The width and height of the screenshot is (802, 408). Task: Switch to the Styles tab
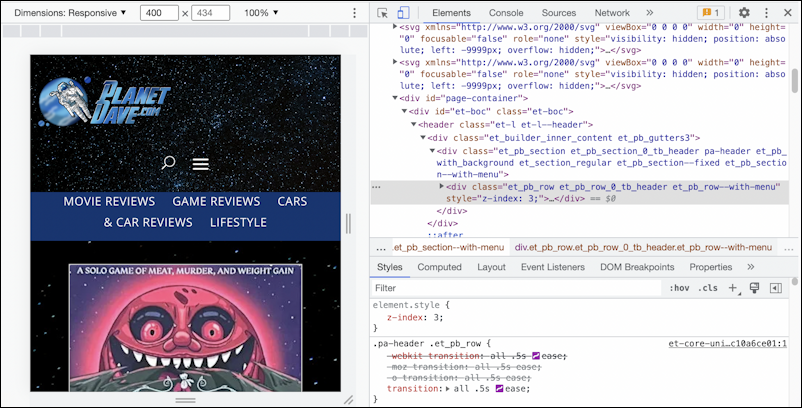(390, 267)
